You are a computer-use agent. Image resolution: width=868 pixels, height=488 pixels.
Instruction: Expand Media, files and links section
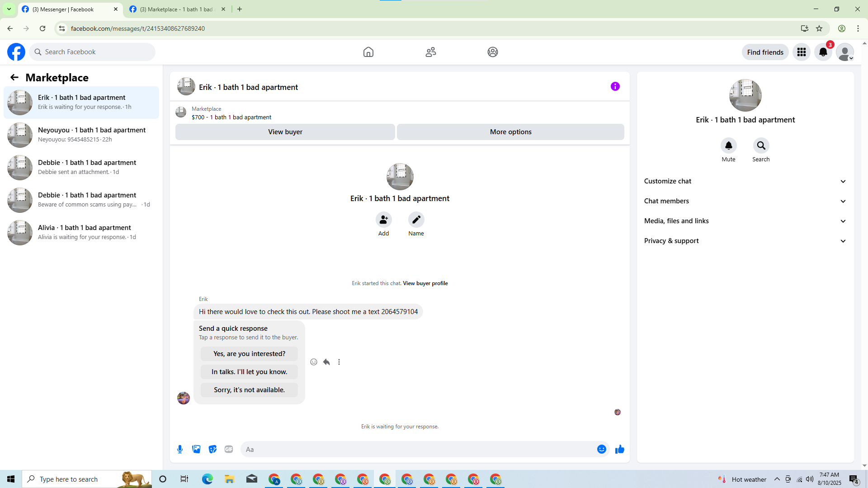745,221
